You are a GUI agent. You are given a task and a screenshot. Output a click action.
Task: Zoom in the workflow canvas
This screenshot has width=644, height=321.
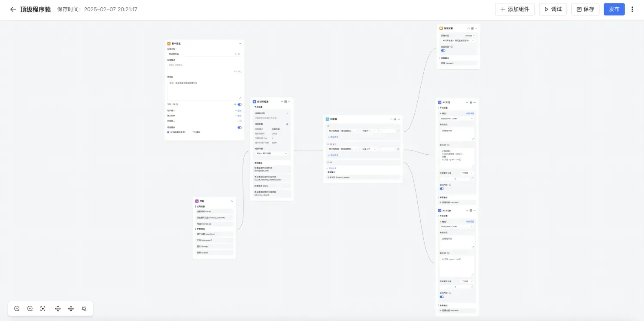[x=30, y=309]
